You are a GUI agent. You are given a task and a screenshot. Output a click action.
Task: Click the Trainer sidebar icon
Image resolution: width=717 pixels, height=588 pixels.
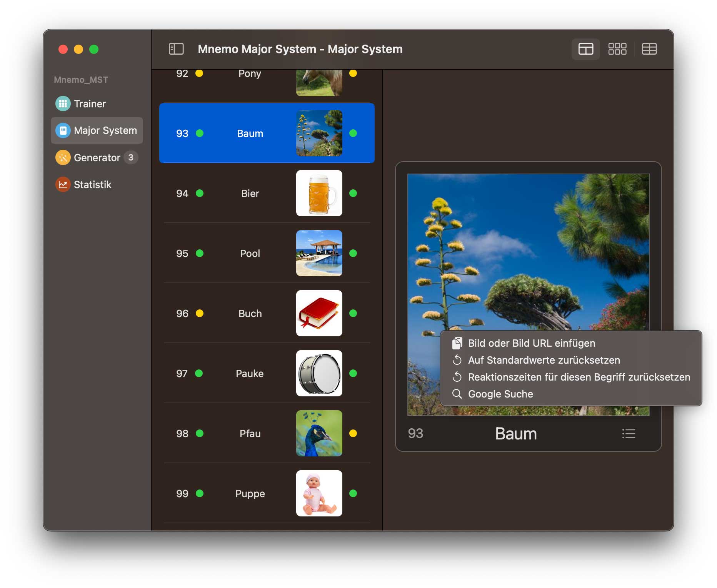(63, 104)
